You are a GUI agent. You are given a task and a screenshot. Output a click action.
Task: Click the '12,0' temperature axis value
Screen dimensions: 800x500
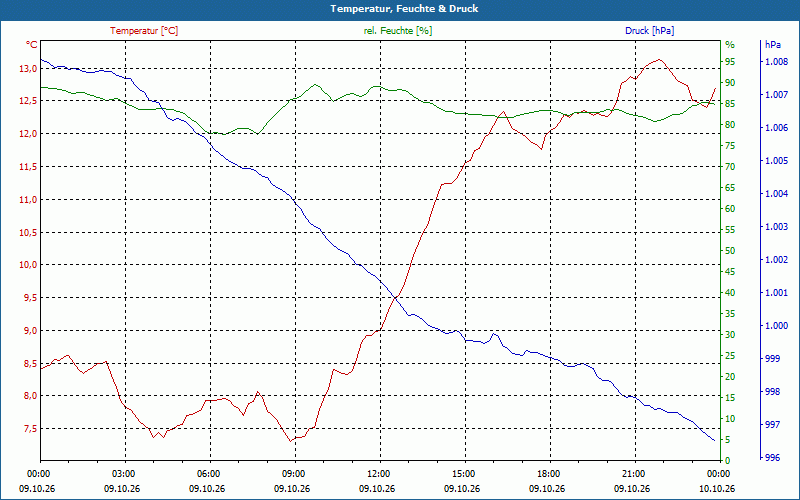[28, 134]
